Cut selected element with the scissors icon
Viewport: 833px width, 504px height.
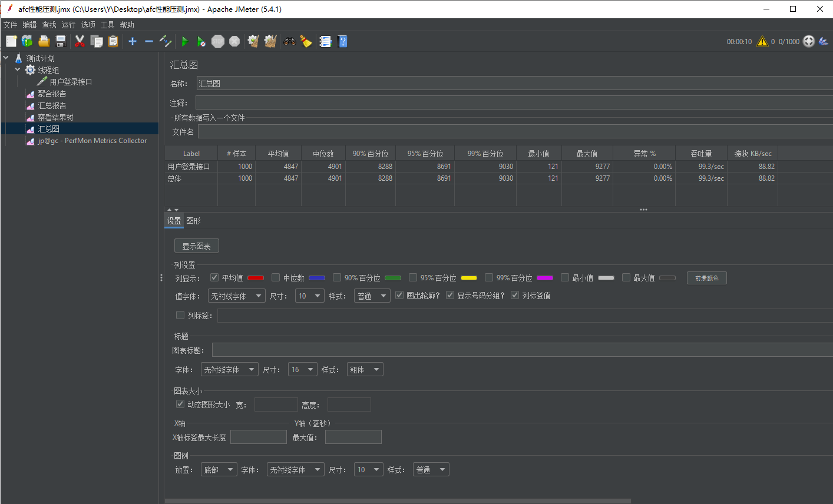80,41
